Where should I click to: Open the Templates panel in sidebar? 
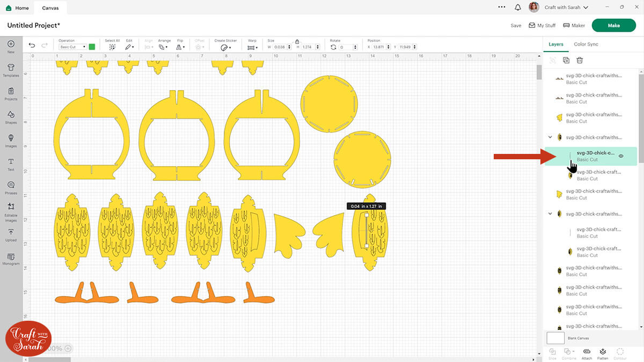[x=11, y=70]
